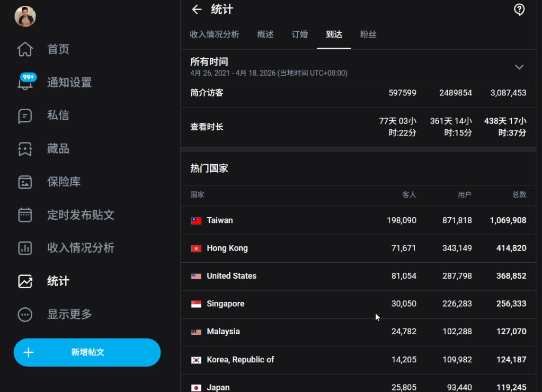This screenshot has height=392, width=542.
Task: Click the 新增帖文 button
Action: (87, 352)
